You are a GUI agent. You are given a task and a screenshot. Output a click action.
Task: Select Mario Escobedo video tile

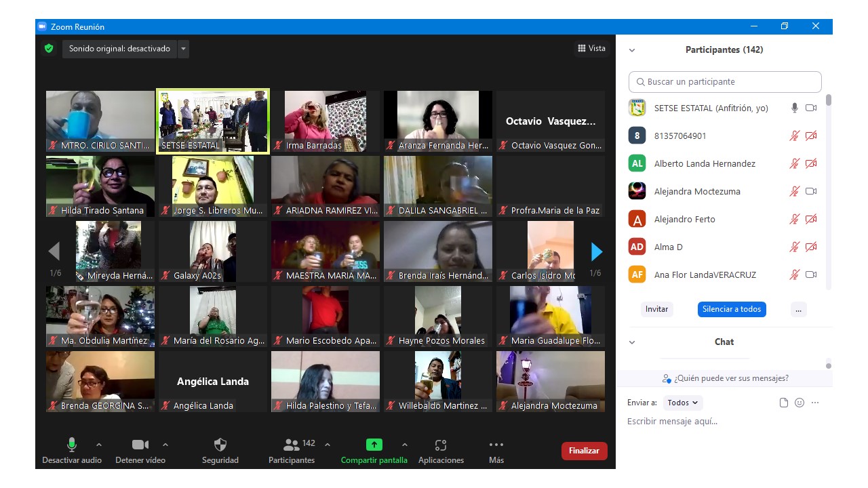pyautogui.click(x=325, y=317)
